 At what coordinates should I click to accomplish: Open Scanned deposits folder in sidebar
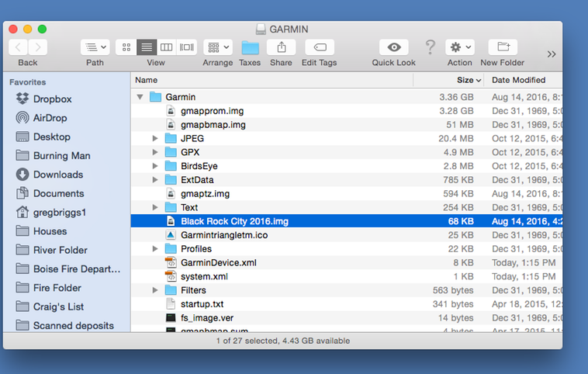click(x=74, y=325)
